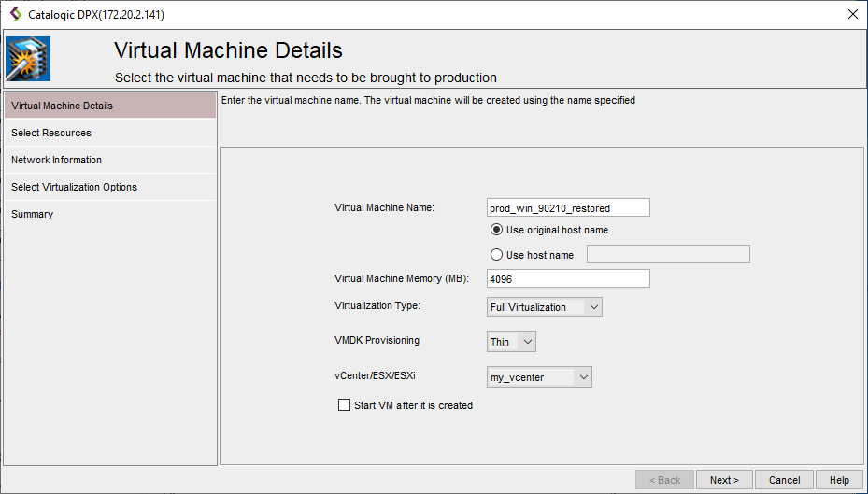Open the Virtualization Type dropdown
868x494 pixels.
click(545, 307)
